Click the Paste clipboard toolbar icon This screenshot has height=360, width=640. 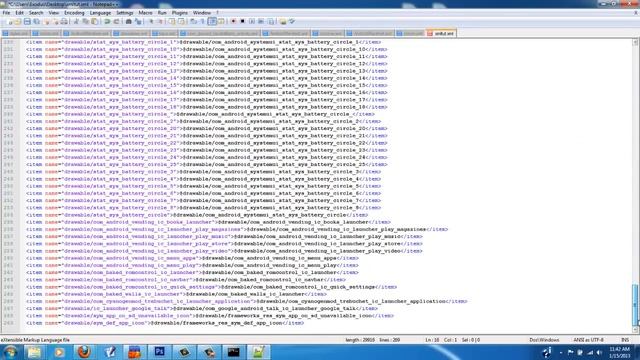[94, 21]
